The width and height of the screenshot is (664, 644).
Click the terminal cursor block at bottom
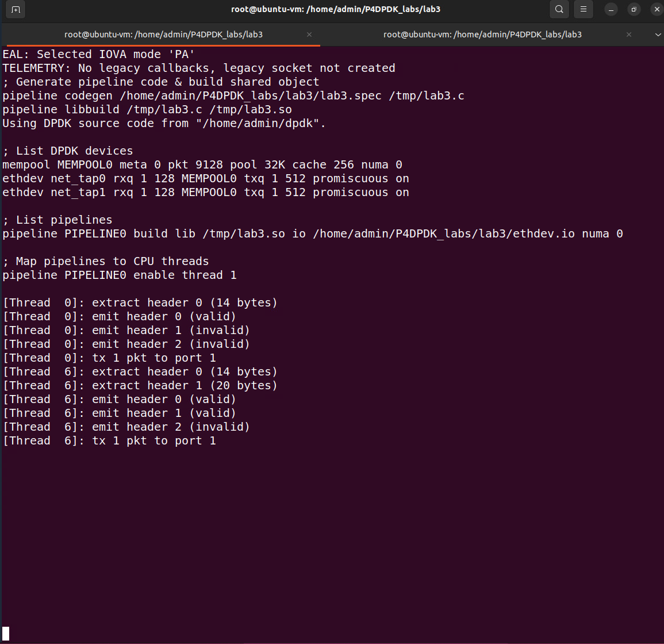[6, 634]
